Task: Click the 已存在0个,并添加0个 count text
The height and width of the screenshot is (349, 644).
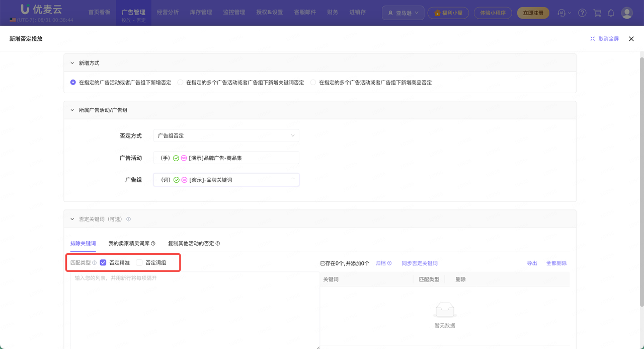Action: click(x=345, y=263)
